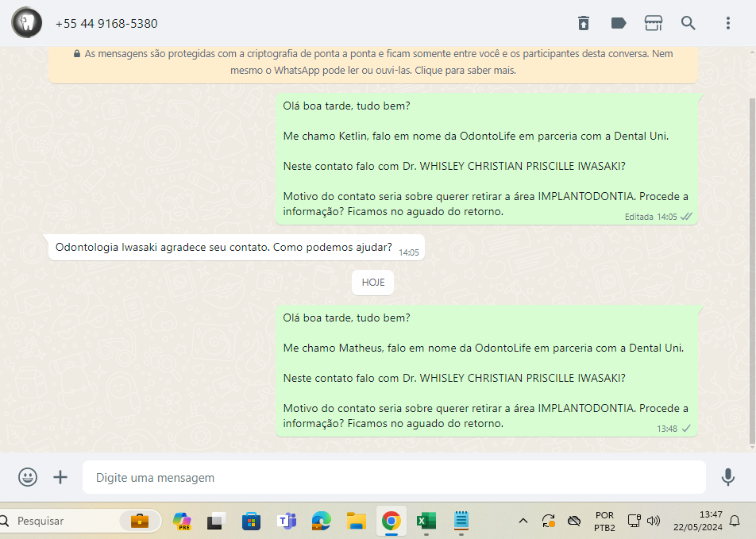
Task: Open Task View on the taskbar
Action: (x=217, y=521)
